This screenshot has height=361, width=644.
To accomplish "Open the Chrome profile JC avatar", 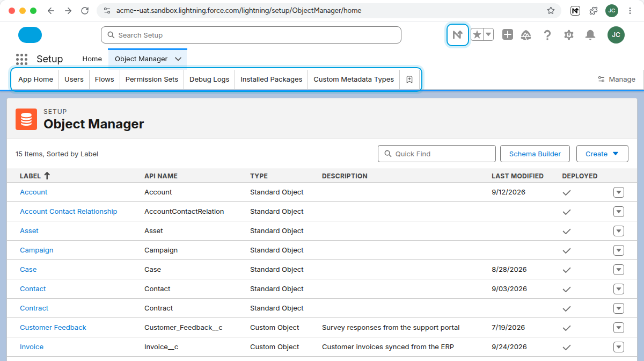I will [612, 11].
